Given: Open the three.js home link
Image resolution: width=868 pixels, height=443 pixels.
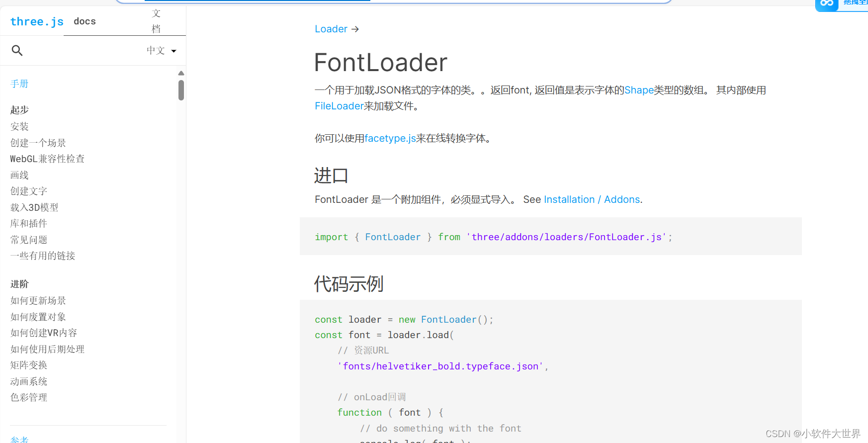Looking at the screenshot, I should [x=37, y=21].
